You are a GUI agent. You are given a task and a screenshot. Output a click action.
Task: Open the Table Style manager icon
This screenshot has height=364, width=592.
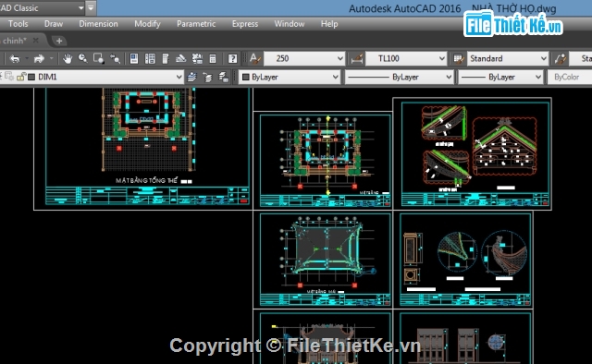pos(459,58)
